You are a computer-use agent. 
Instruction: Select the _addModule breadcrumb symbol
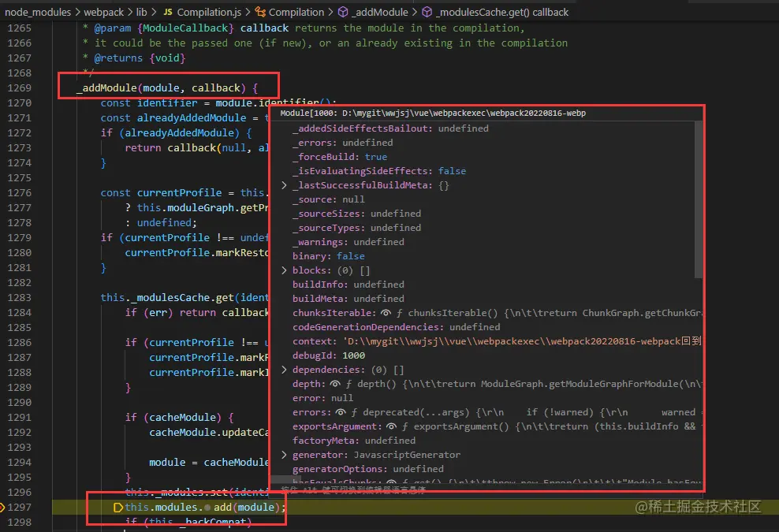point(380,12)
